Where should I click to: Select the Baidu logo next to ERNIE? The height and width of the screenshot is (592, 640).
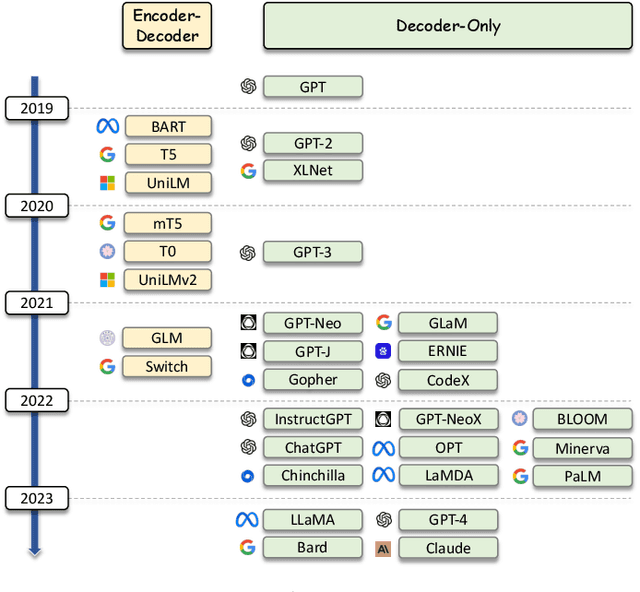tap(383, 351)
